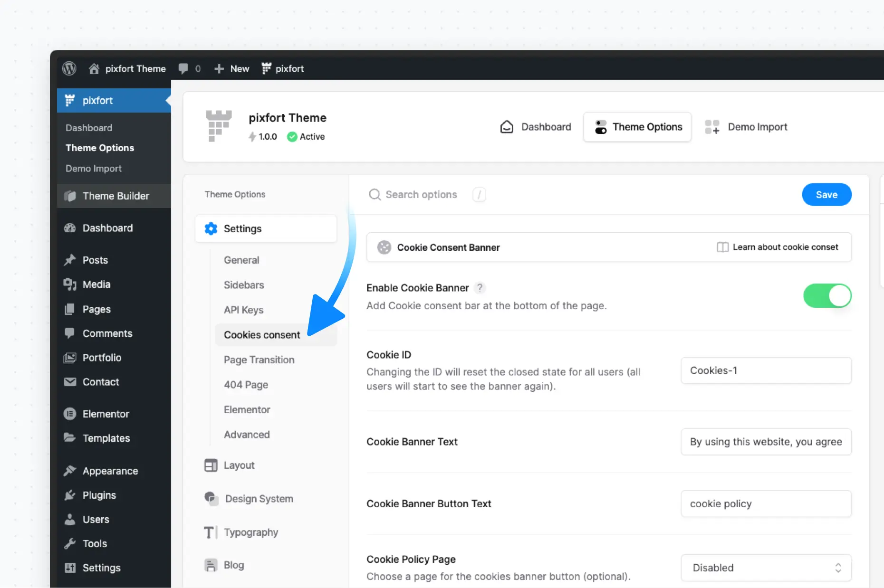
Task: Open the Cookie Policy Page dropdown
Action: click(x=766, y=568)
